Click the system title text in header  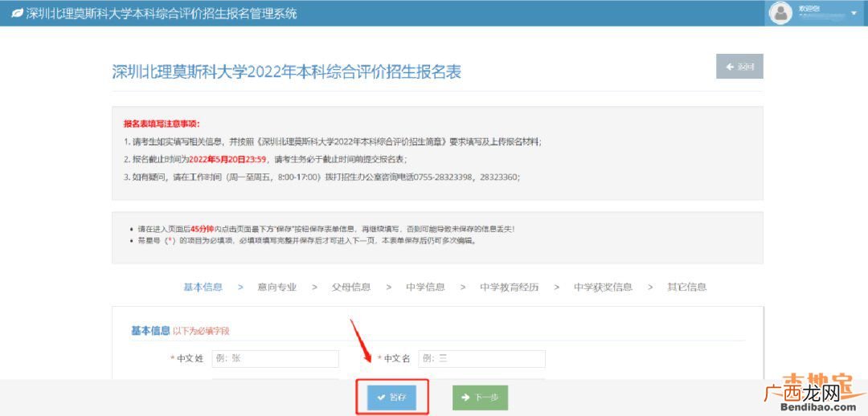pos(162,14)
